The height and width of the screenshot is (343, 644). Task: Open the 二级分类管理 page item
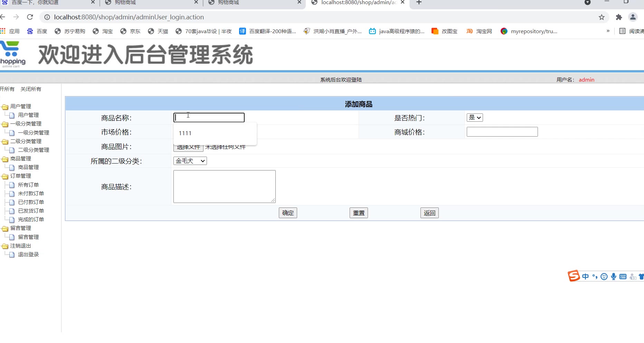pos(33,150)
